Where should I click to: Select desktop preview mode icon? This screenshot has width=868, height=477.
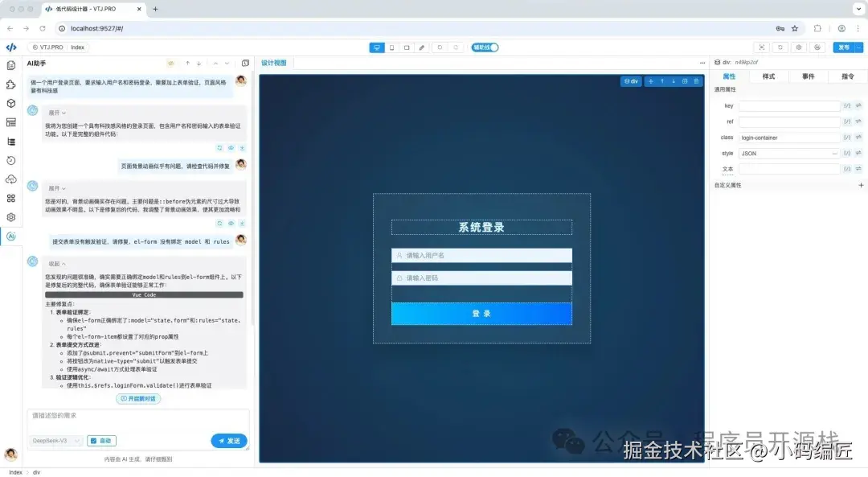pyautogui.click(x=377, y=47)
